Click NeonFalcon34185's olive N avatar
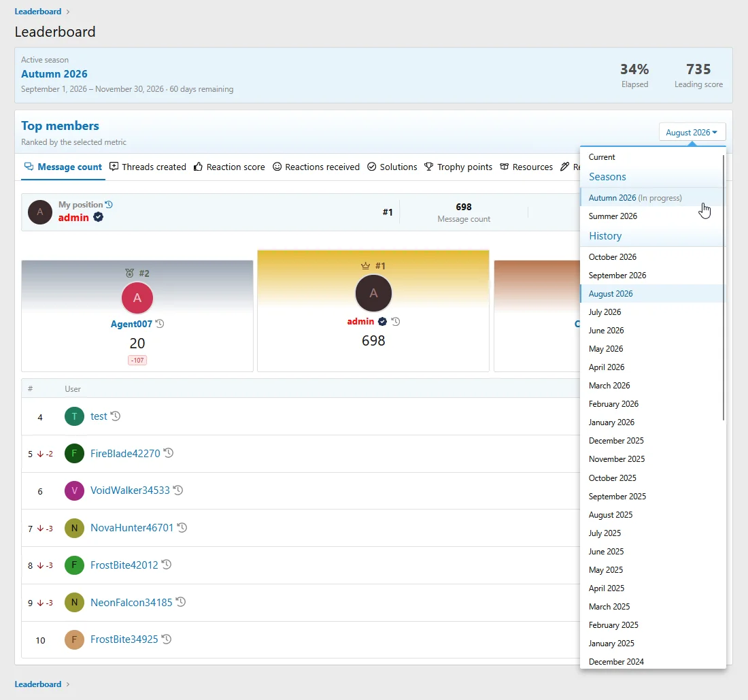This screenshot has height=700, width=748. pyautogui.click(x=74, y=603)
